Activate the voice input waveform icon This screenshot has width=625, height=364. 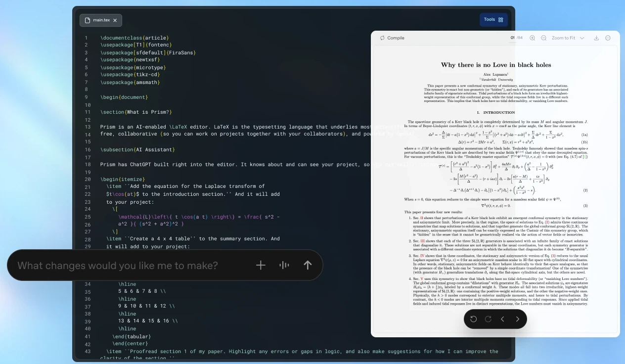click(284, 265)
